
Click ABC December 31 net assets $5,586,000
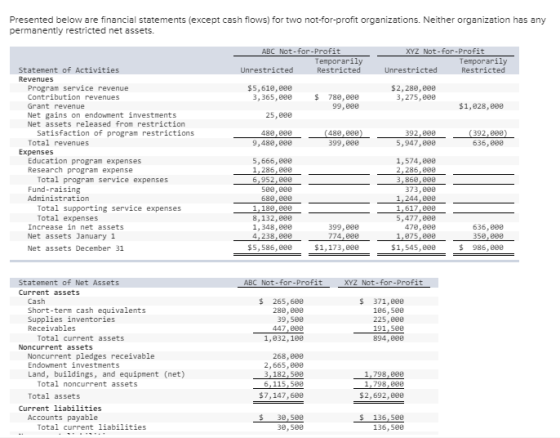click(270, 247)
